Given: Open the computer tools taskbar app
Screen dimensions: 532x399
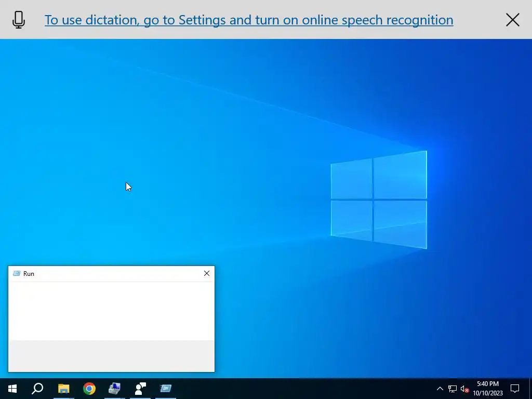Looking at the screenshot, I should [x=115, y=389].
